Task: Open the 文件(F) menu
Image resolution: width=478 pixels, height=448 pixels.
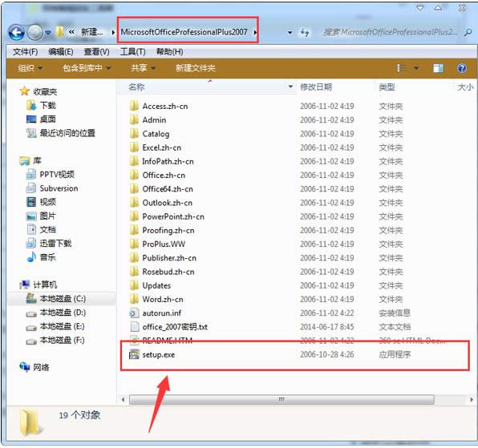Action: (26, 52)
